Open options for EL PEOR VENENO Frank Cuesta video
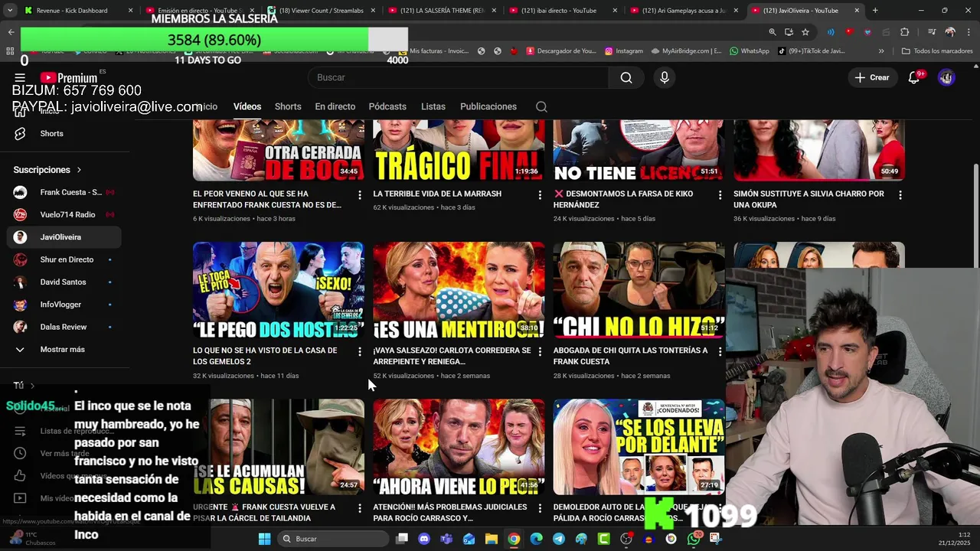 tap(360, 195)
